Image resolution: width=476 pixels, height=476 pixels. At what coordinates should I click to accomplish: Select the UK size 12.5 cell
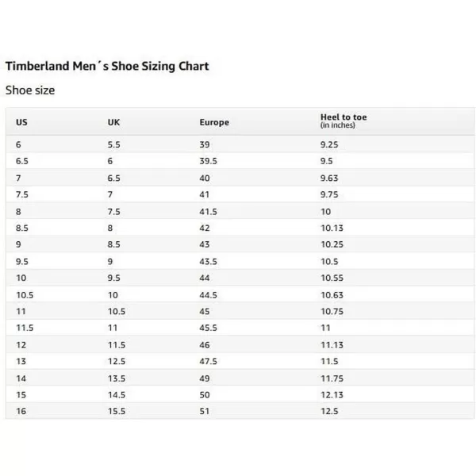(117, 361)
